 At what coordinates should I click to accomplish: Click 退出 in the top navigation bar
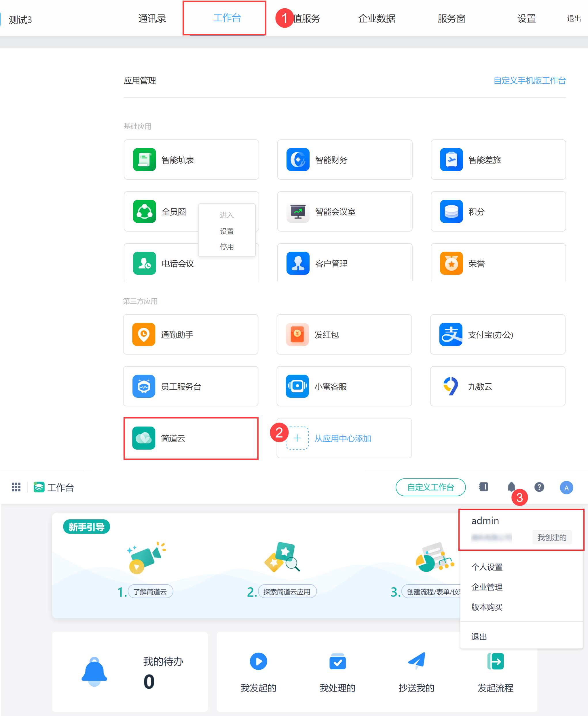574,19
